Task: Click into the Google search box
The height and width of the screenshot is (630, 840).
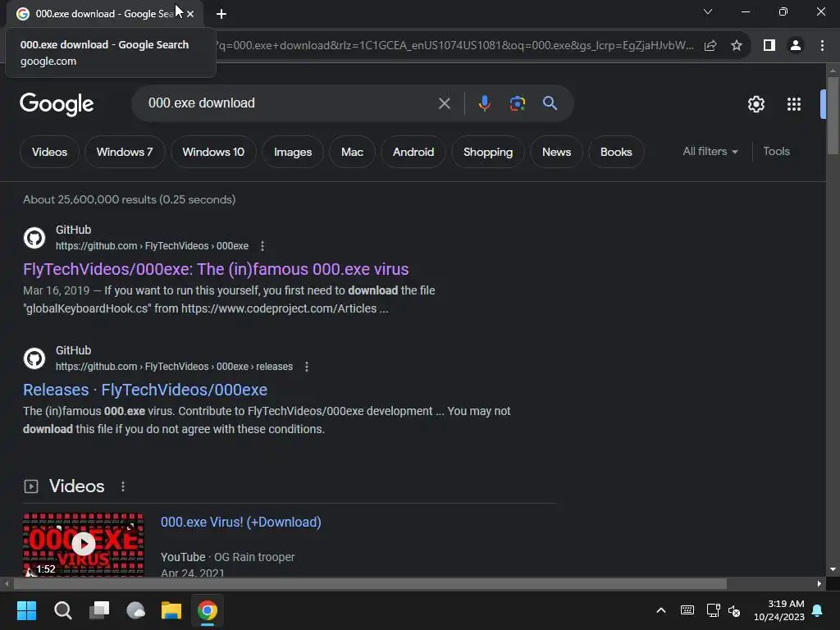Action: point(290,103)
